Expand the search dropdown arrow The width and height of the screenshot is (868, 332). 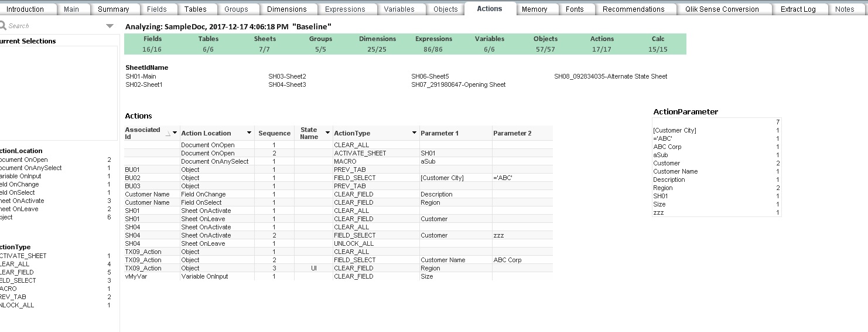pos(110,26)
